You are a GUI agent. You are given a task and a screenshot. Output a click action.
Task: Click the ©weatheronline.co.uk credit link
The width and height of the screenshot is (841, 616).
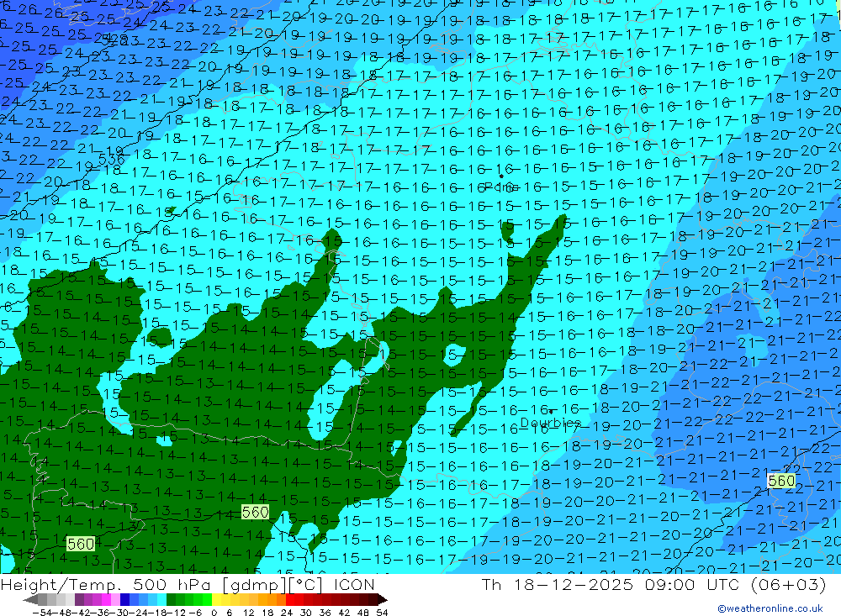click(x=770, y=608)
